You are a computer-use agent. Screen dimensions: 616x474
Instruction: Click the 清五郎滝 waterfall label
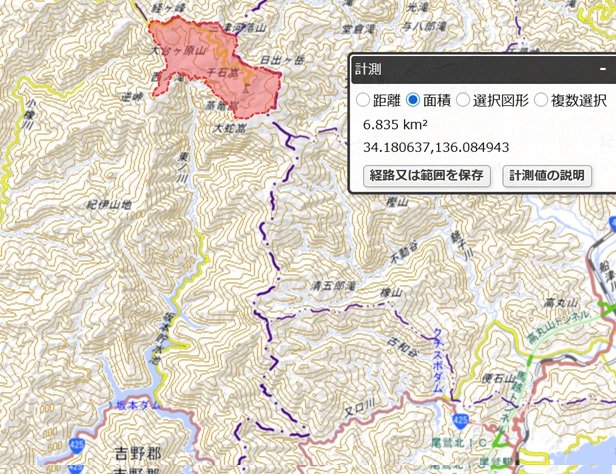tap(333, 286)
